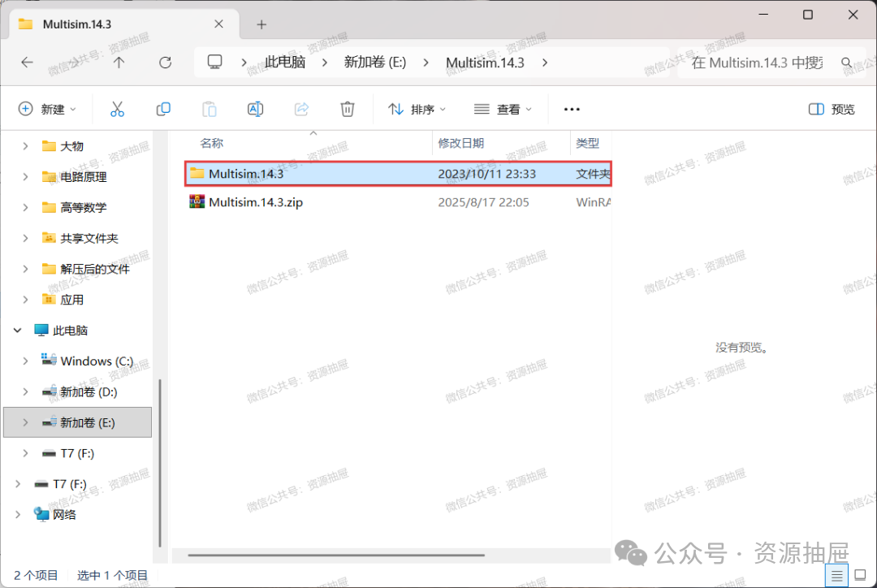
Task: Sort by the 修改日期 column header
Action: pyautogui.click(x=461, y=143)
